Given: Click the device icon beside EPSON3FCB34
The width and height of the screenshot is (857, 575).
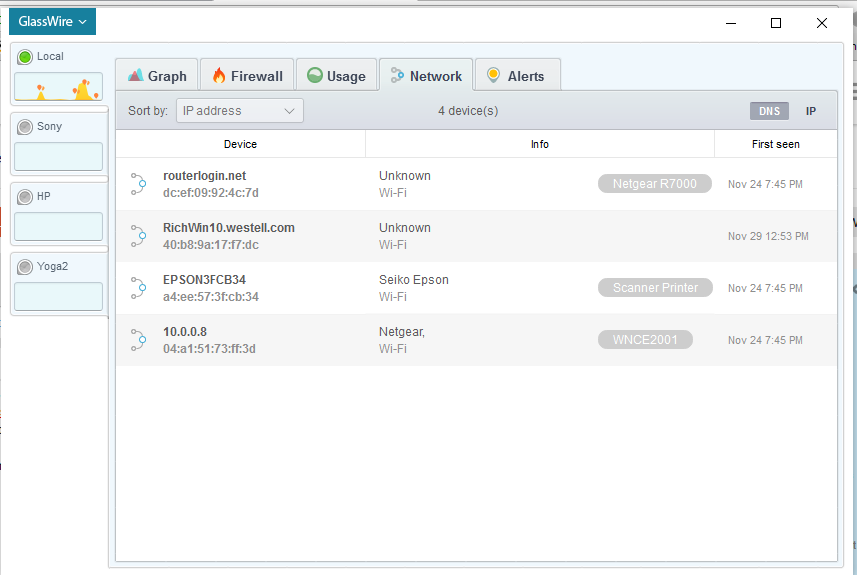Looking at the screenshot, I should pyautogui.click(x=138, y=288).
